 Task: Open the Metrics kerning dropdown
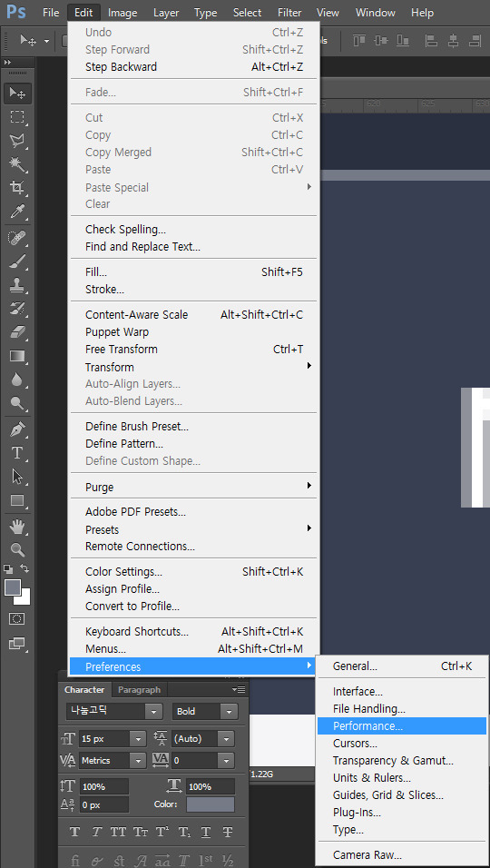coord(138,760)
